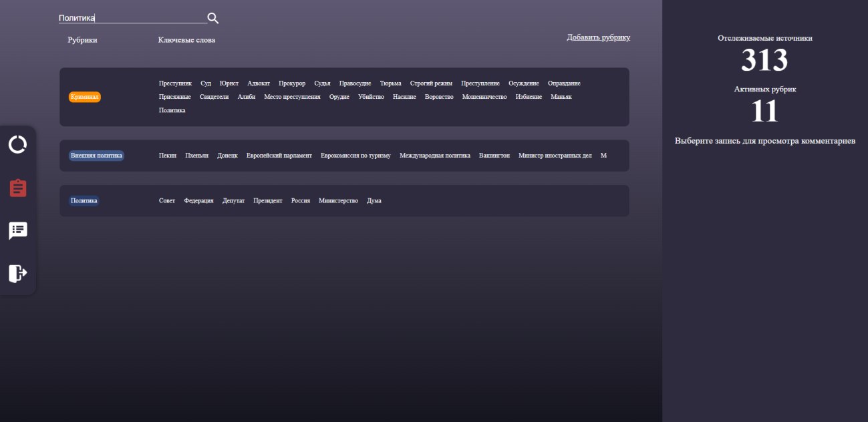Click the keyword "Правосудие"
The image size is (868, 422).
(355, 83)
